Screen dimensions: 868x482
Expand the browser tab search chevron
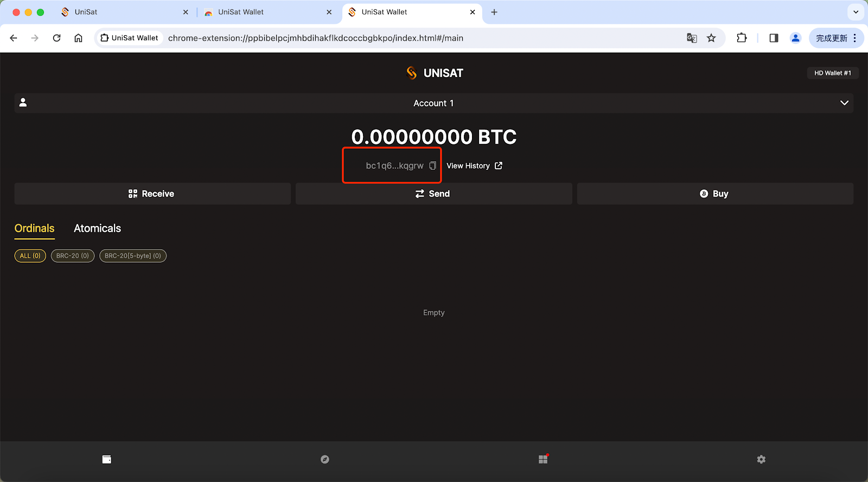tap(856, 12)
